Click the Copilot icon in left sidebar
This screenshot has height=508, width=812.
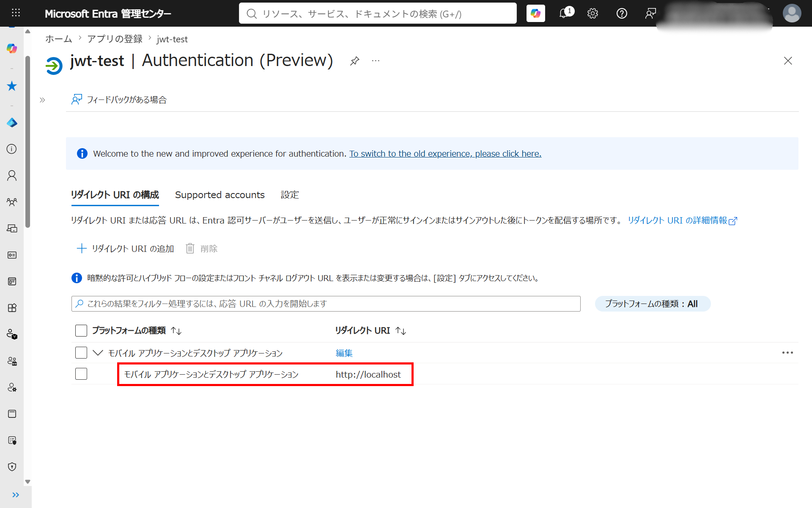12,48
